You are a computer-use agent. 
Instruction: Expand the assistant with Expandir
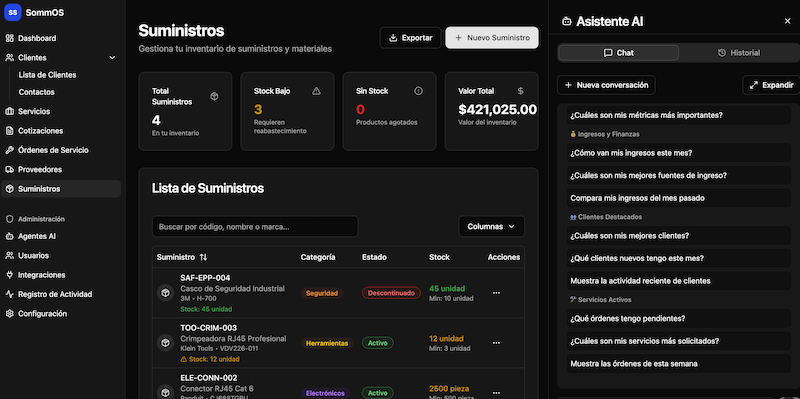771,85
